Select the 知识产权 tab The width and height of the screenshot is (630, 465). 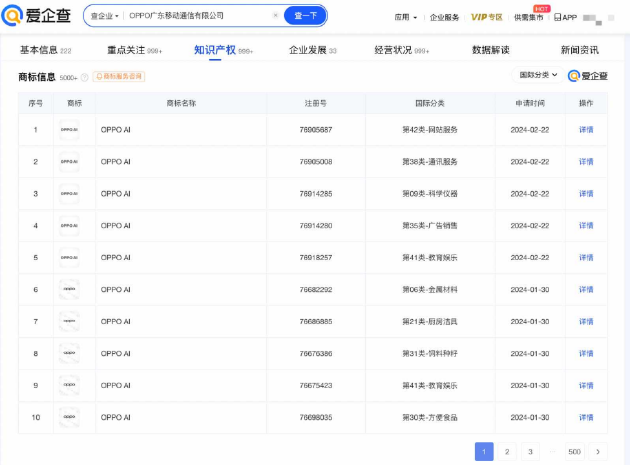click(223, 50)
